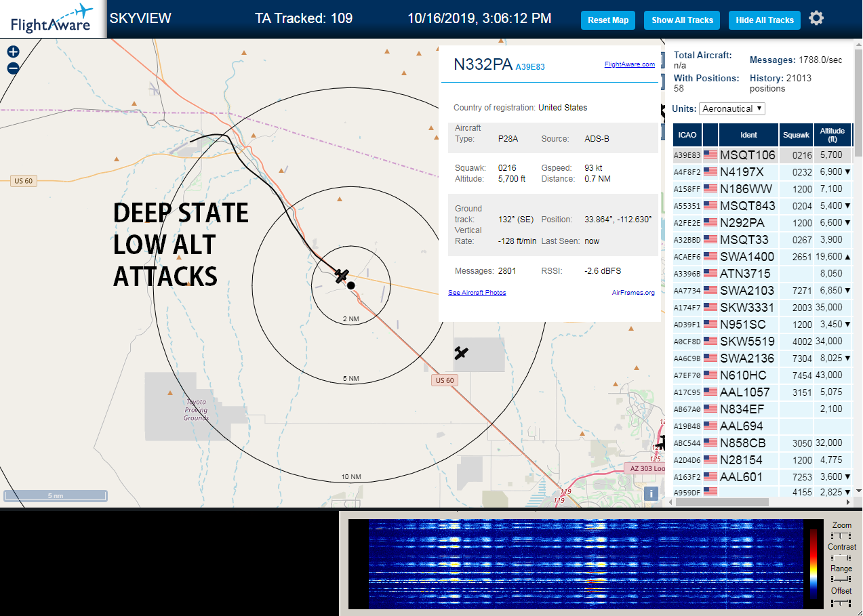The width and height of the screenshot is (863, 616).
Task: Select the N186WW aircraft row
Action: point(762,189)
